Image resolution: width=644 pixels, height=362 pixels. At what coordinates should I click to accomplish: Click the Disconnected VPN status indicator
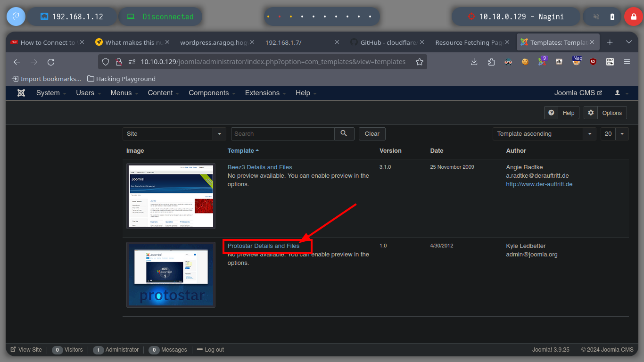pos(160,16)
